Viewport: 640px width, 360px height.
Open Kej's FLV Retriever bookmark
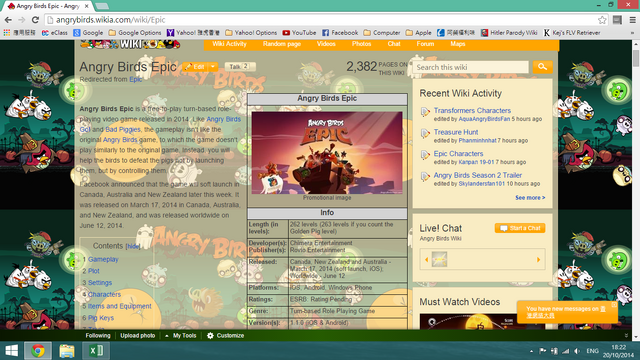[571, 33]
